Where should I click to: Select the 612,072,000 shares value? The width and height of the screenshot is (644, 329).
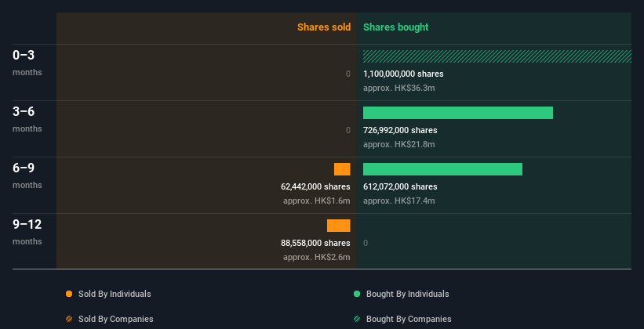400,186
